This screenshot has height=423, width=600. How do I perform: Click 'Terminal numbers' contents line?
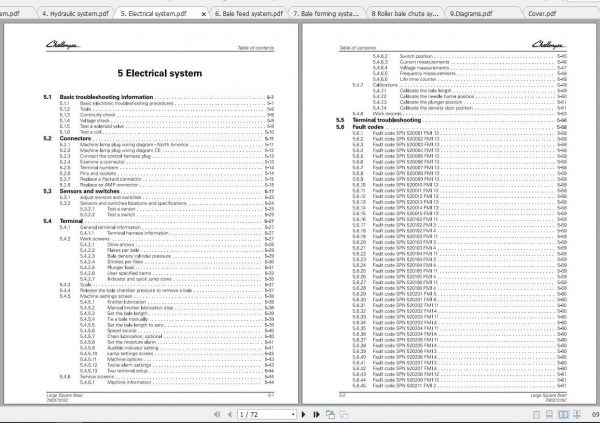(x=167, y=168)
